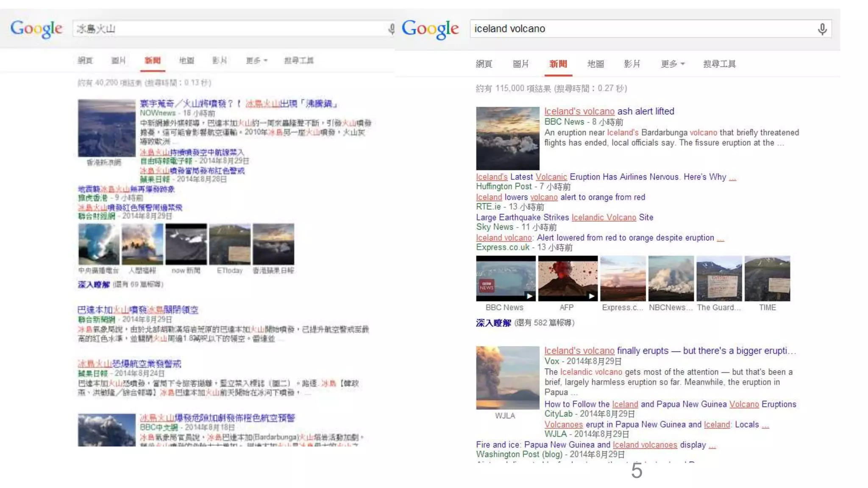The width and height of the screenshot is (868, 488).
Task: Open 'Iceland's volcano ash alert lifted' headline
Action: [x=609, y=111]
